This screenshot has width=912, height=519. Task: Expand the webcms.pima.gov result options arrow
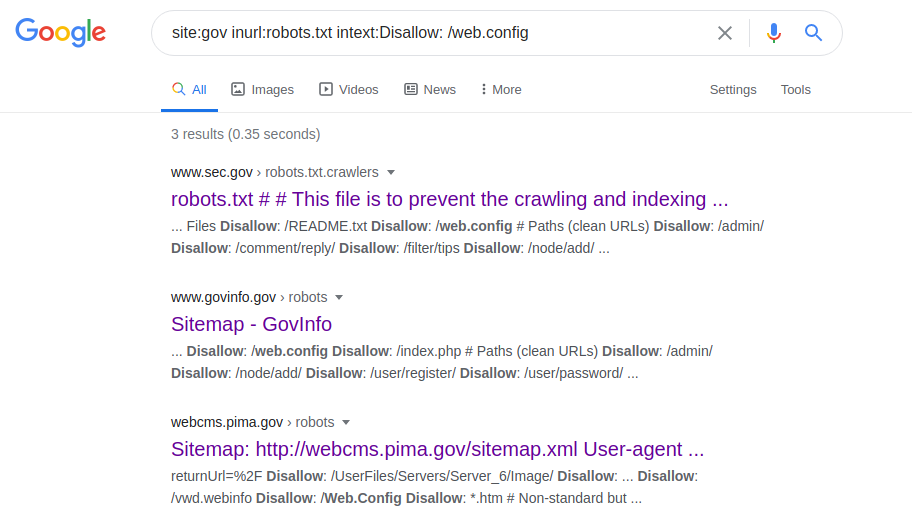(346, 423)
